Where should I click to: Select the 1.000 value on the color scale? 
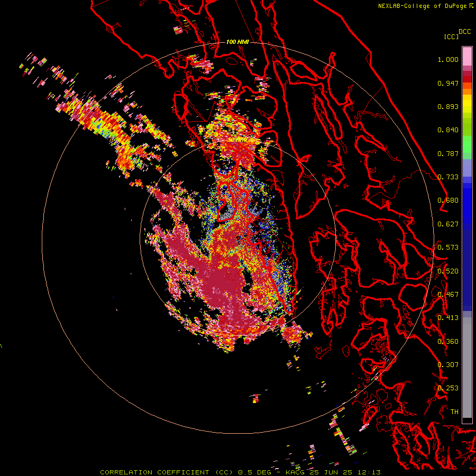click(448, 59)
